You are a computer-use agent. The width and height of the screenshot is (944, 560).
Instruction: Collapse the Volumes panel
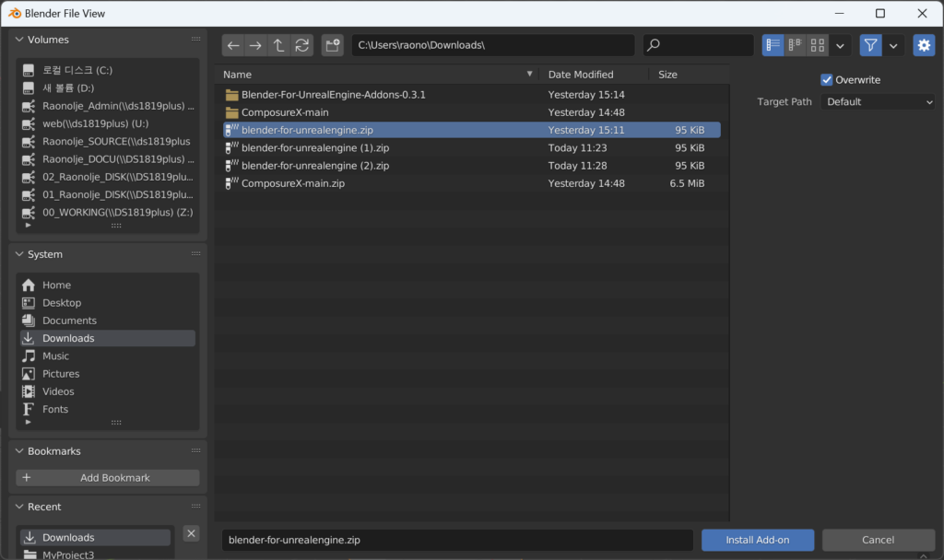[x=19, y=40]
